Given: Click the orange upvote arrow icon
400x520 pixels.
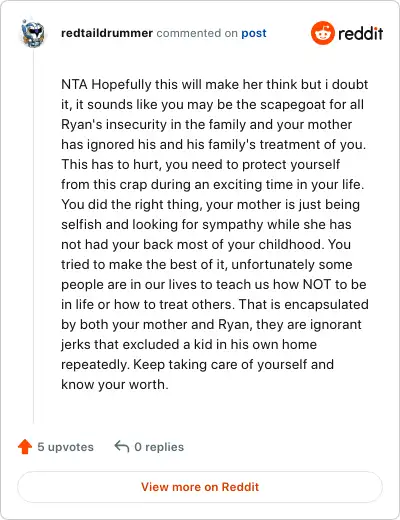Looking at the screenshot, I should [x=25, y=447].
